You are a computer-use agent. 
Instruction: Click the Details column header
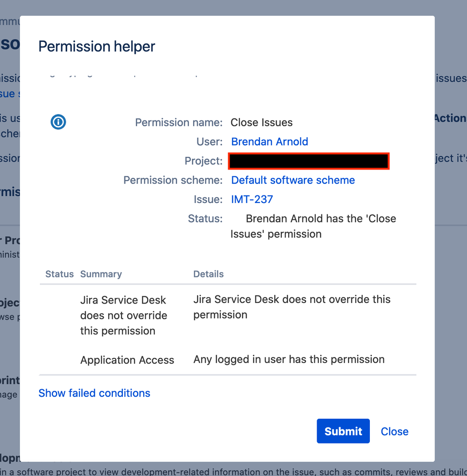click(x=209, y=274)
